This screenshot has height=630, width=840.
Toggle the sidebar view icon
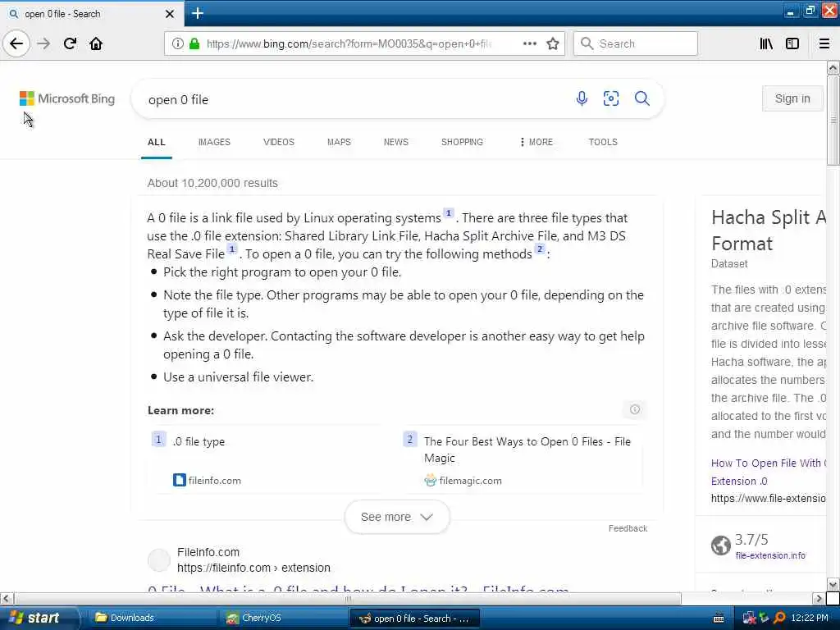coord(792,44)
